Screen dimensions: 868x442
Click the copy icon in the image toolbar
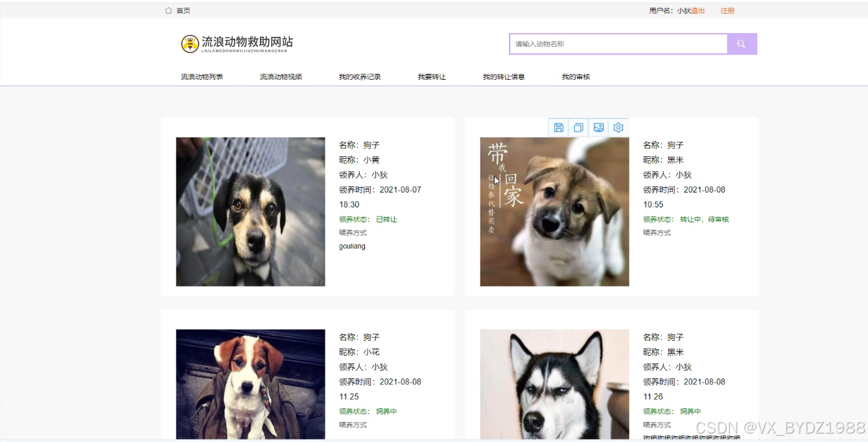(579, 128)
